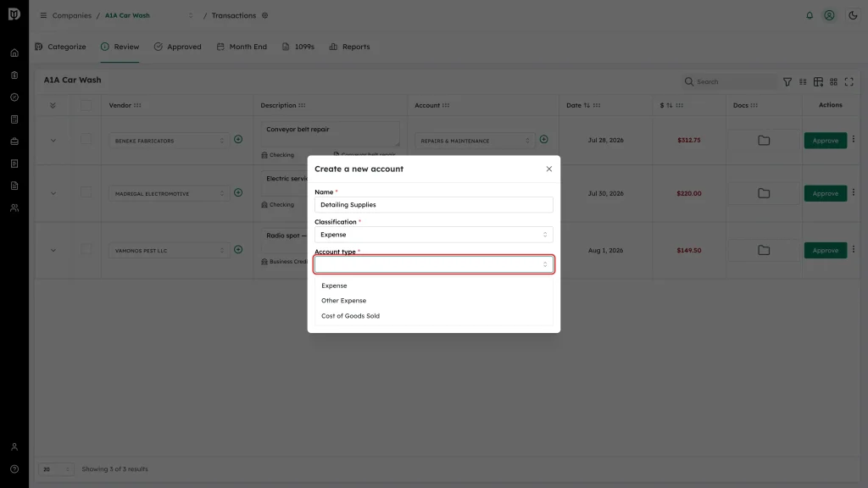Open the briefcase sidebar icon

pyautogui.click(x=14, y=141)
